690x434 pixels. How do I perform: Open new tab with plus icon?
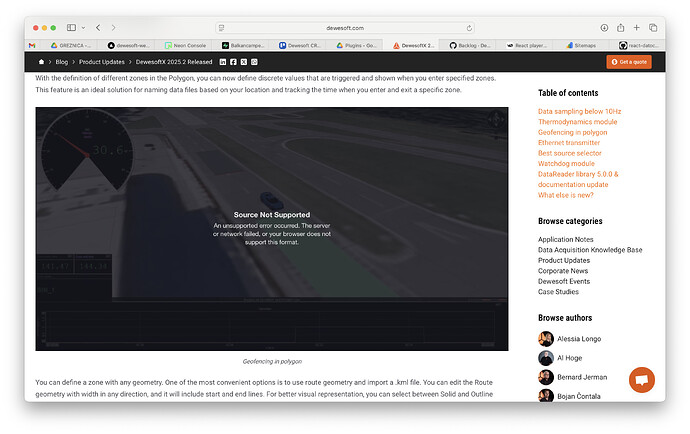[x=636, y=28]
